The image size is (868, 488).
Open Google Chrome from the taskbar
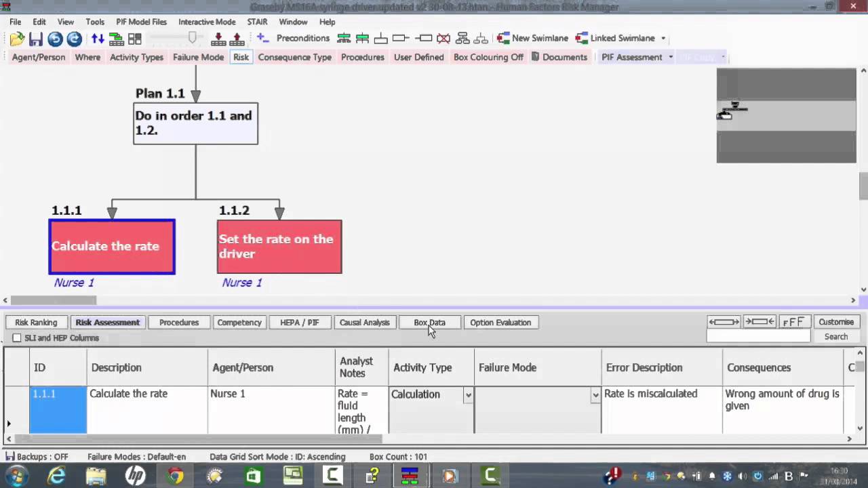[x=176, y=476]
